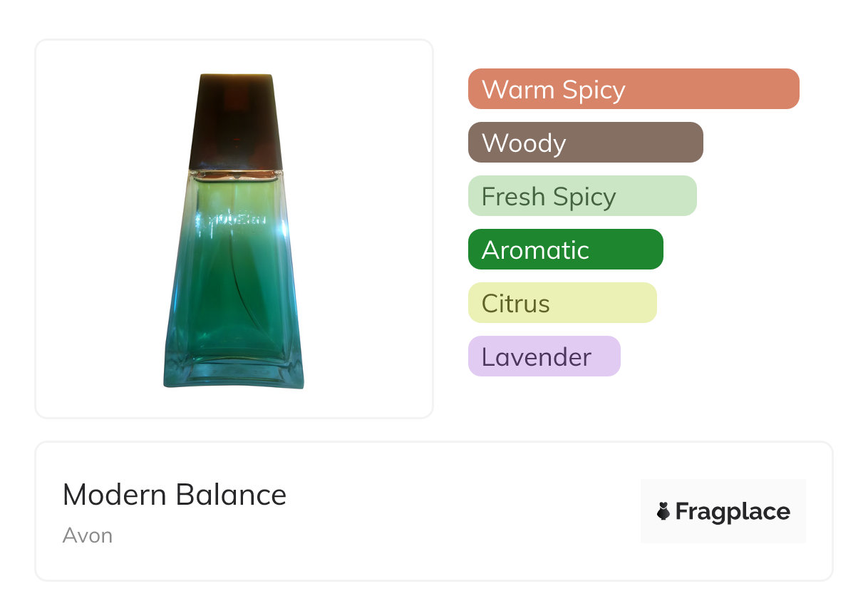This screenshot has width=868, height=616.
Task: Click the embossed lettering on the bottle glass
Action: pyautogui.click(x=235, y=221)
